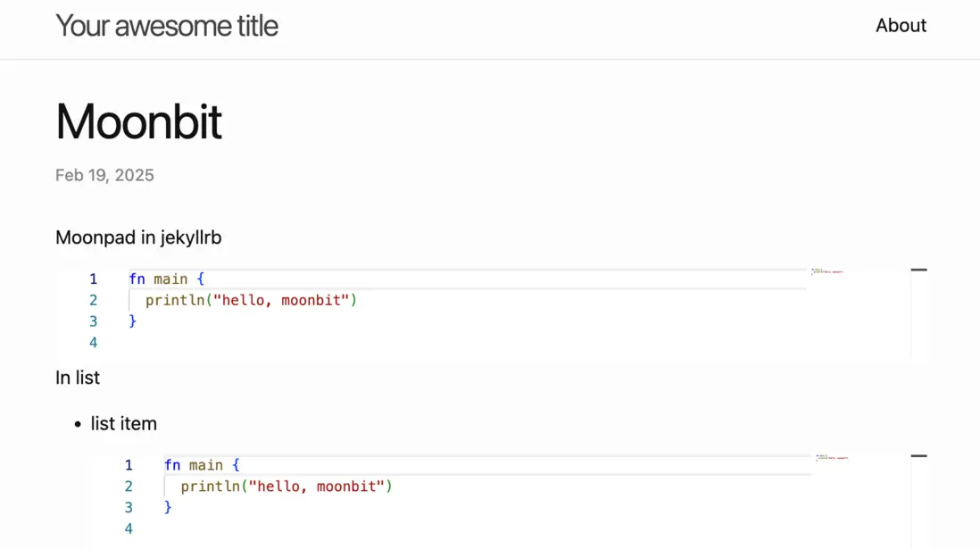Click line number 4 in first editor
Viewport: 980px width, 549px height.
coord(93,343)
